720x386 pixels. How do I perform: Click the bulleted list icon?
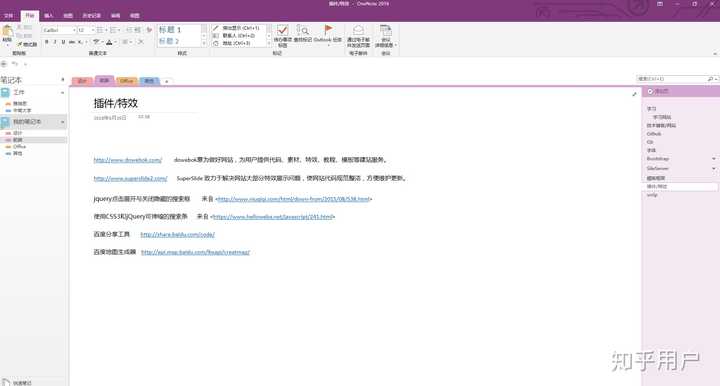click(100, 30)
